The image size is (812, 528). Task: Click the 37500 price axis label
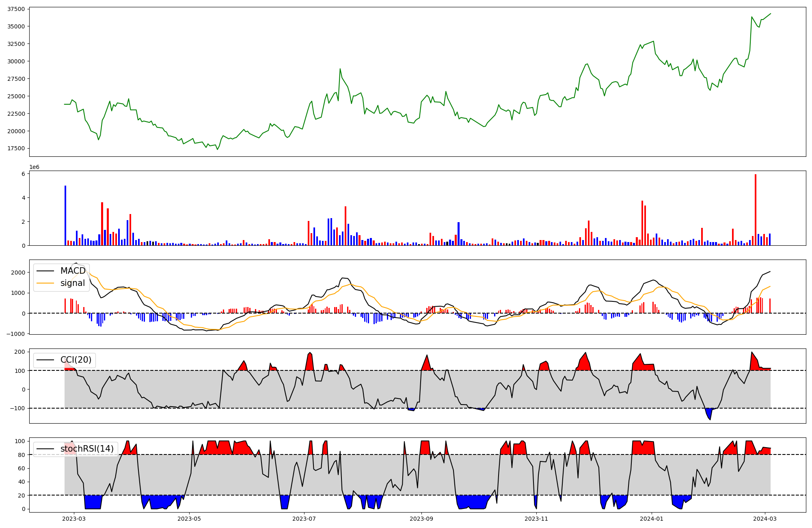coord(16,9)
